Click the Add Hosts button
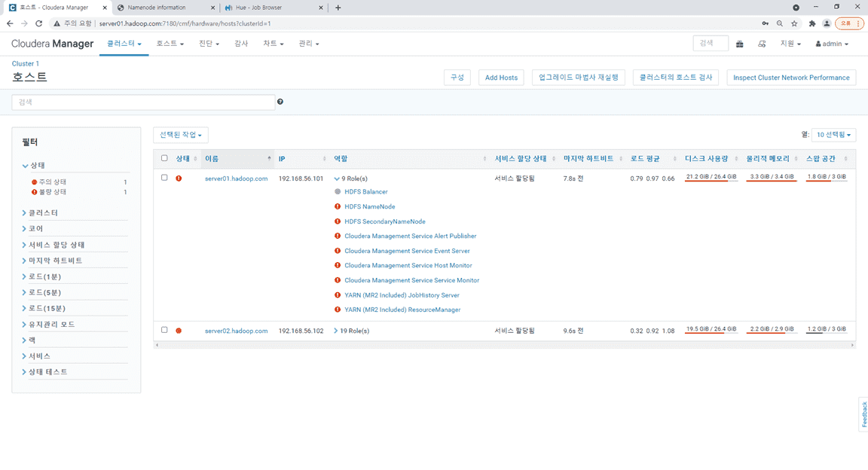Viewport: 868px width, 470px height. tap(501, 78)
